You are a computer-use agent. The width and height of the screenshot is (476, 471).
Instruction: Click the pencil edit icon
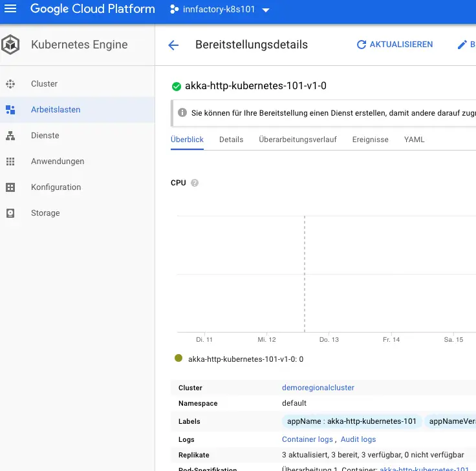click(462, 45)
